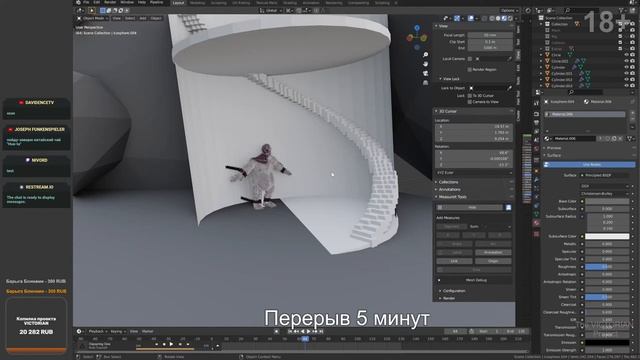Screen dimensions: 640x360
Task: Click the outliner filter funnel icon
Action: click(x=621, y=11)
